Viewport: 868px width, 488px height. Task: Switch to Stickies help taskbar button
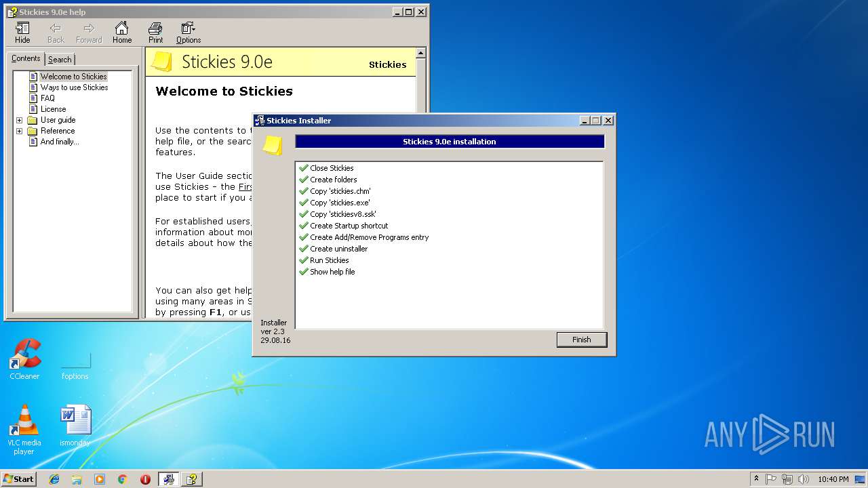tap(192, 479)
